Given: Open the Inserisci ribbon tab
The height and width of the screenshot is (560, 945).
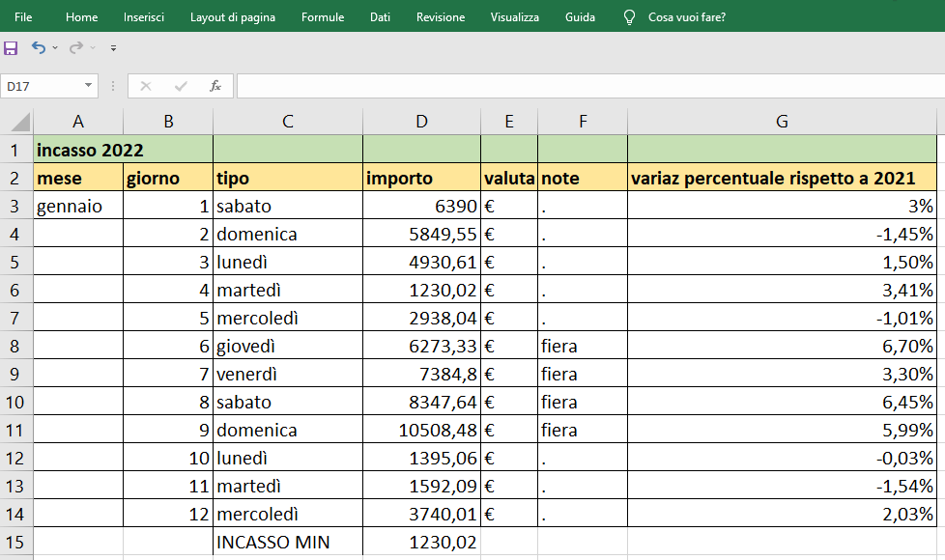Looking at the screenshot, I should tap(143, 16).
